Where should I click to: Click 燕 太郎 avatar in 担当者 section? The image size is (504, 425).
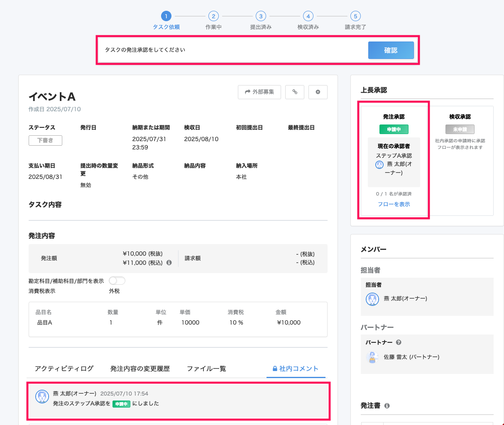pyautogui.click(x=372, y=299)
